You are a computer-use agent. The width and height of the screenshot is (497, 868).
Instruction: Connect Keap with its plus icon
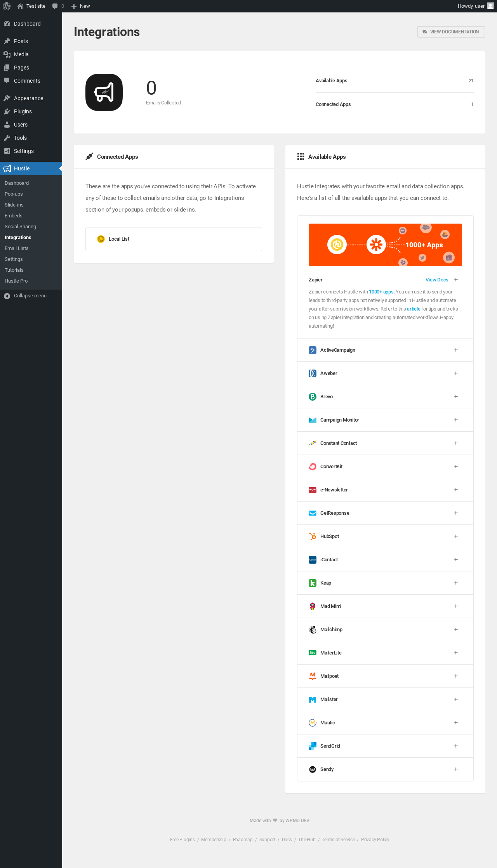click(x=456, y=583)
